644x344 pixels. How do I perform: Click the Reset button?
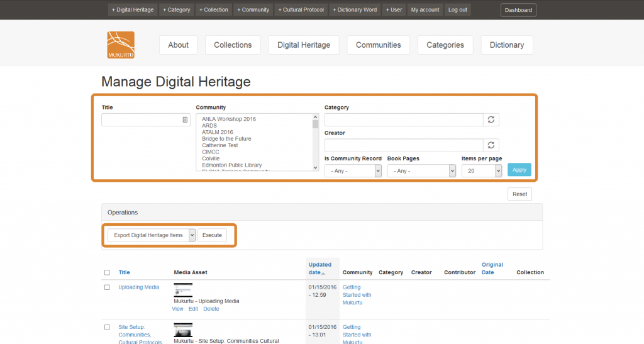coord(519,194)
